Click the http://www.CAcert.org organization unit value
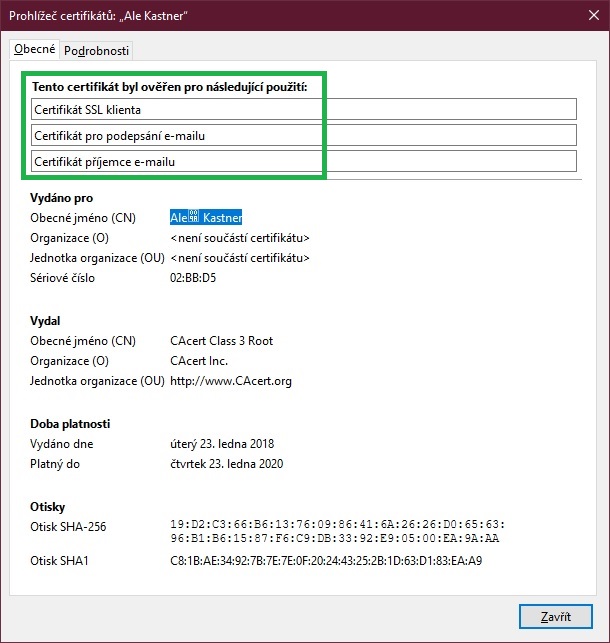 tap(231, 381)
